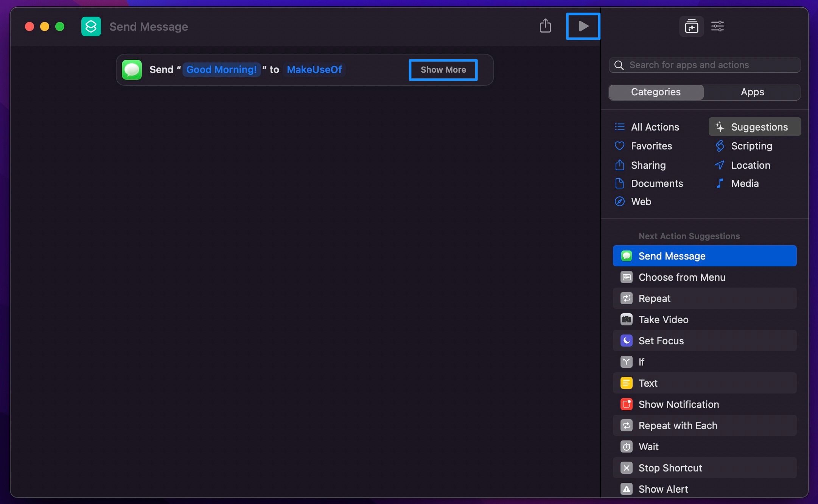
Task: Switch to the Apps tab
Action: coord(752,92)
